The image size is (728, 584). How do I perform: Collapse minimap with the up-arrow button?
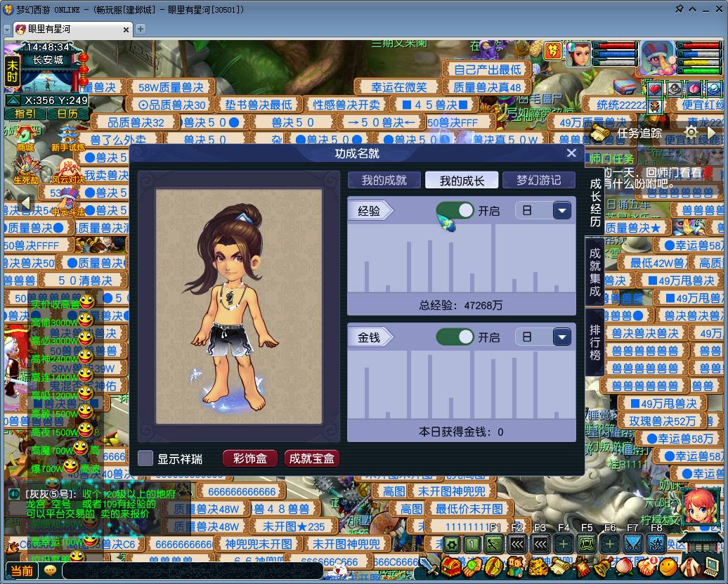[x=13, y=100]
